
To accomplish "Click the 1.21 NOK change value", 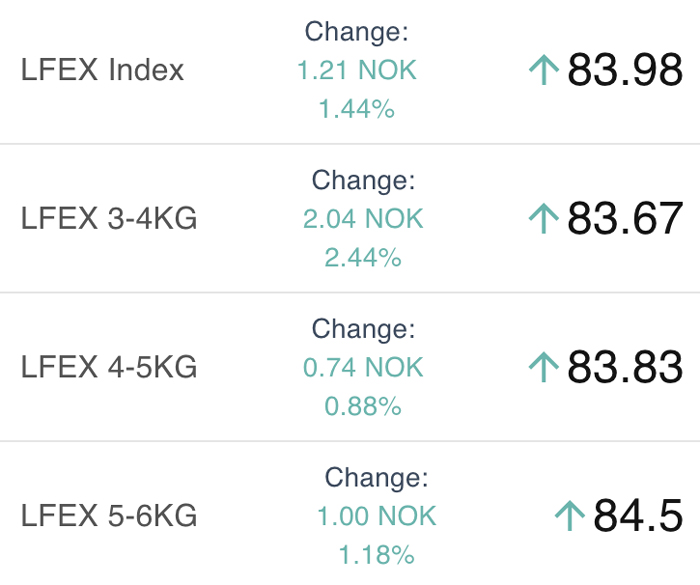I will [x=357, y=70].
